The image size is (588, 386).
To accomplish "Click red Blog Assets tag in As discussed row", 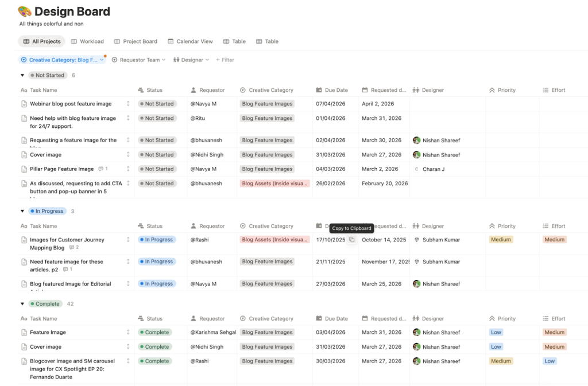I will (x=275, y=184).
